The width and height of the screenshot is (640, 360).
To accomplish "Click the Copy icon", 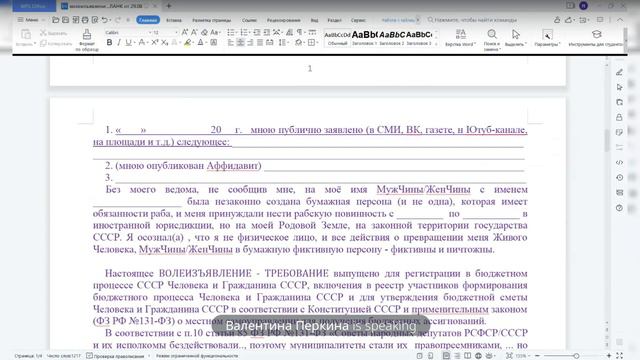I will 43,43.
